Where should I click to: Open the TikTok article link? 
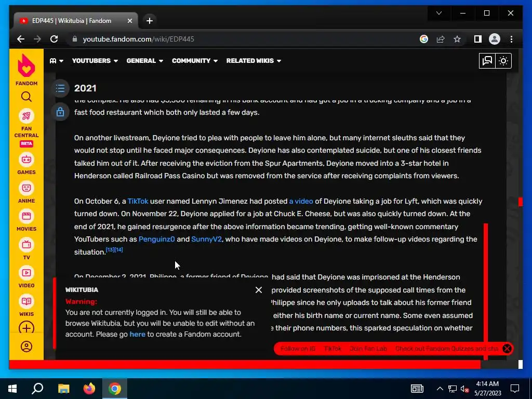[138, 201]
